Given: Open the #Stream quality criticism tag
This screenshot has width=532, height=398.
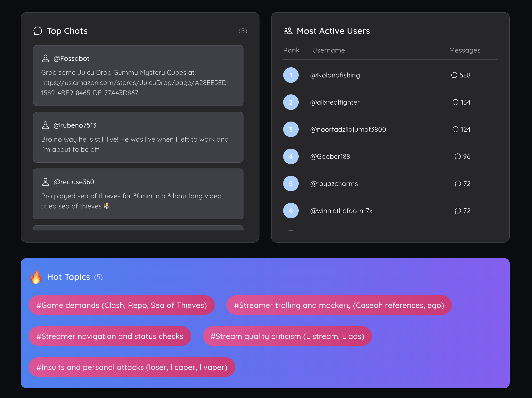Looking at the screenshot, I should point(287,336).
